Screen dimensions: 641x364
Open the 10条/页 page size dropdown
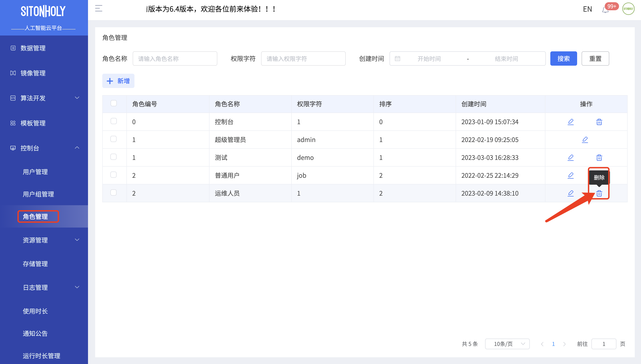click(507, 344)
